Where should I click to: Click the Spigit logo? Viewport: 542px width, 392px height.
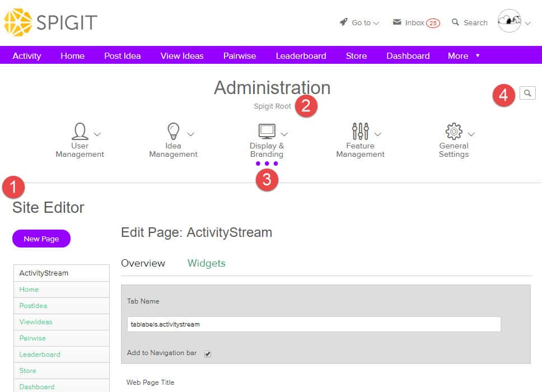pos(50,22)
